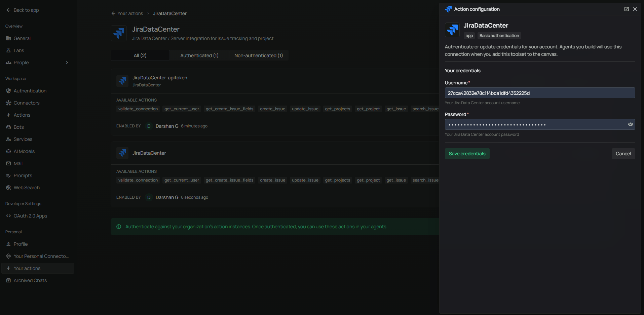Click the info icon in the green notice
Viewport: 644px width, 315px height.
[119, 227]
